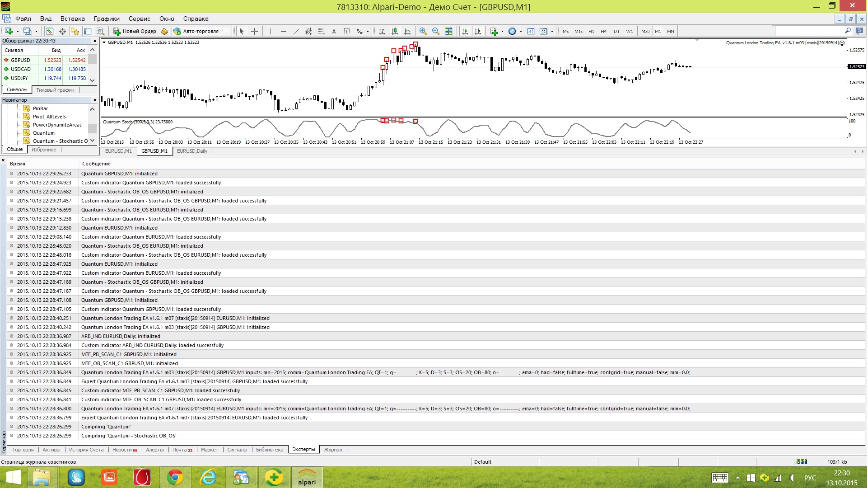This screenshot has width=868, height=498.
Task: Select the D1 timeframe
Action: pos(616,31)
